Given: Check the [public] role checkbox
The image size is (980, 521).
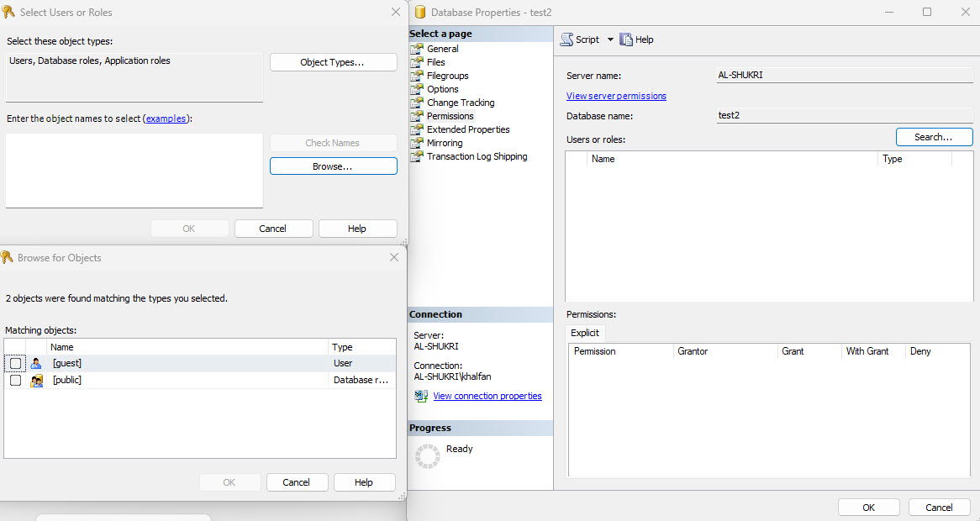Looking at the screenshot, I should pos(16,381).
